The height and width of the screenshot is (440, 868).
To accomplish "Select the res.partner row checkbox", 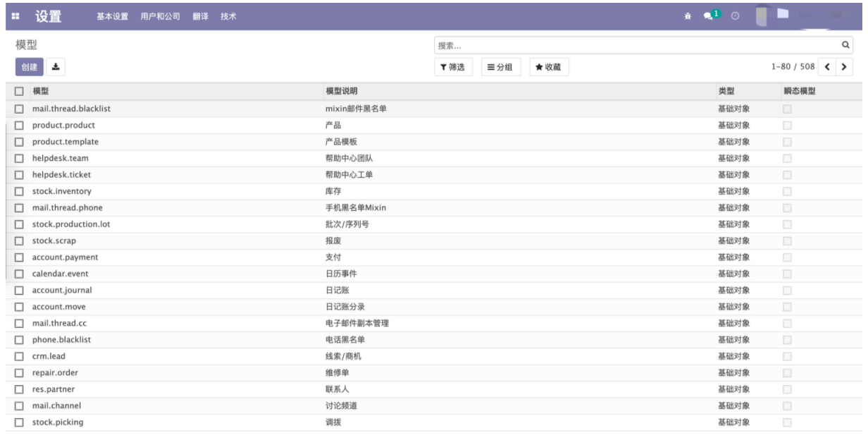I will click(x=20, y=389).
